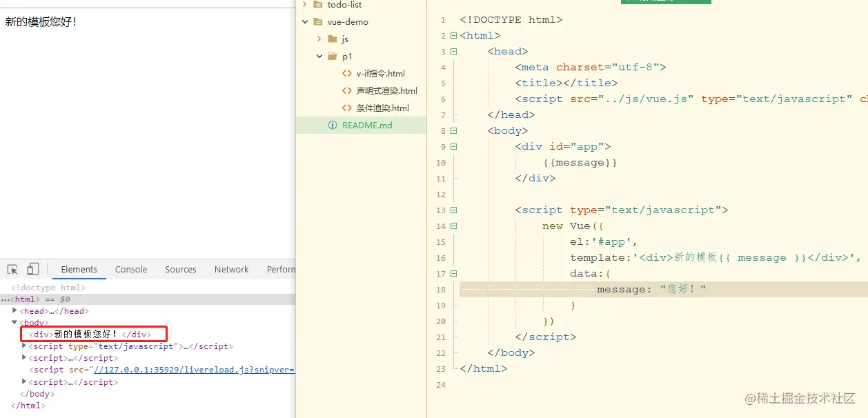
Task: Open the partially hidden Performance tab
Action: point(280,269)
